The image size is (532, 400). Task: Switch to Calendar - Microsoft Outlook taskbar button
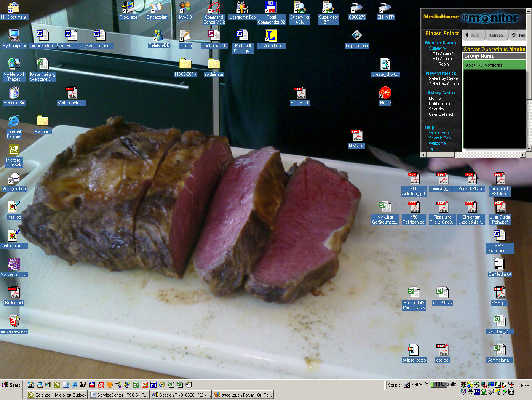click(x=57, y=395)
